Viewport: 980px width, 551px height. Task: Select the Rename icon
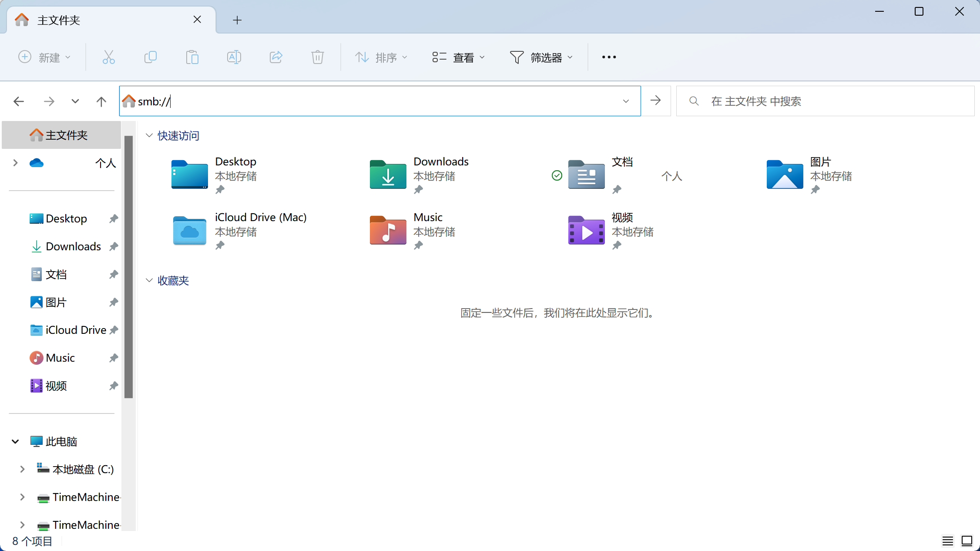click(234, 57)
